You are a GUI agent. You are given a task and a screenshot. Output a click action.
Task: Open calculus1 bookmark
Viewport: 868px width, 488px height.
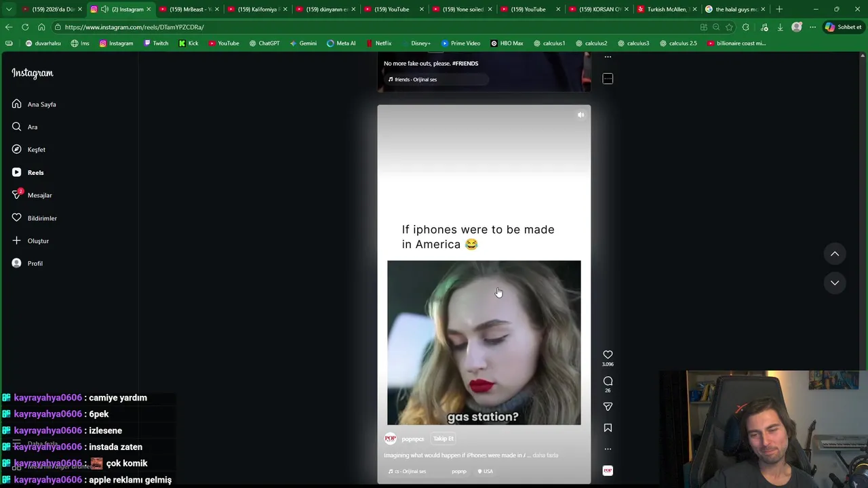pos(549,43)
